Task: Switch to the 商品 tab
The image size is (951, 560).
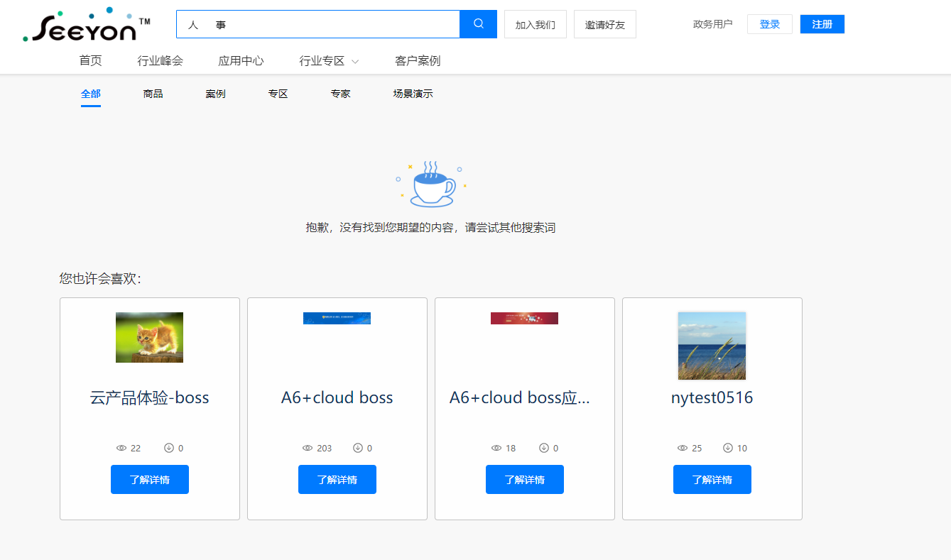Action: [153, 94]
